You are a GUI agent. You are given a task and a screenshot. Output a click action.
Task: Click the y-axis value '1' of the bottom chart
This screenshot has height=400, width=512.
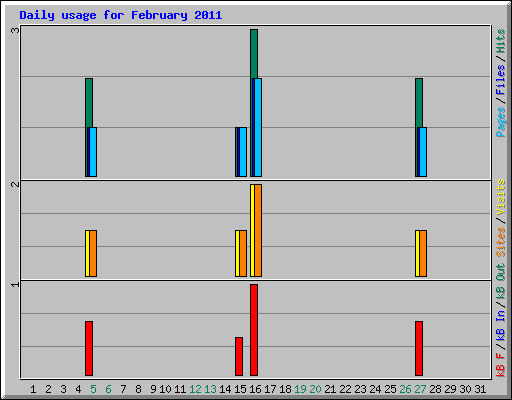click(x=15, y=284)
